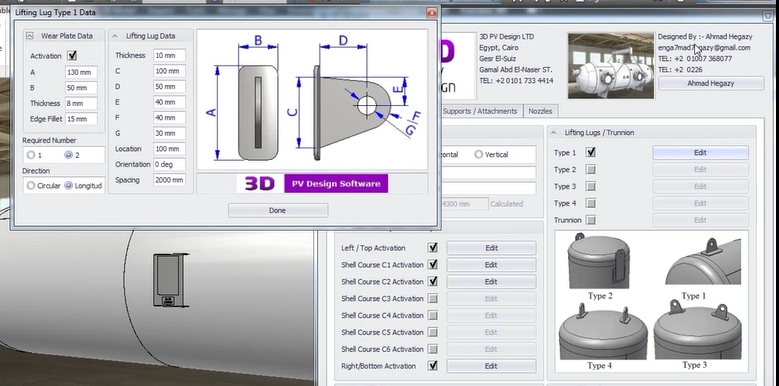Switch to the Nozzles tab
The image size is (779, 386).
540,111
